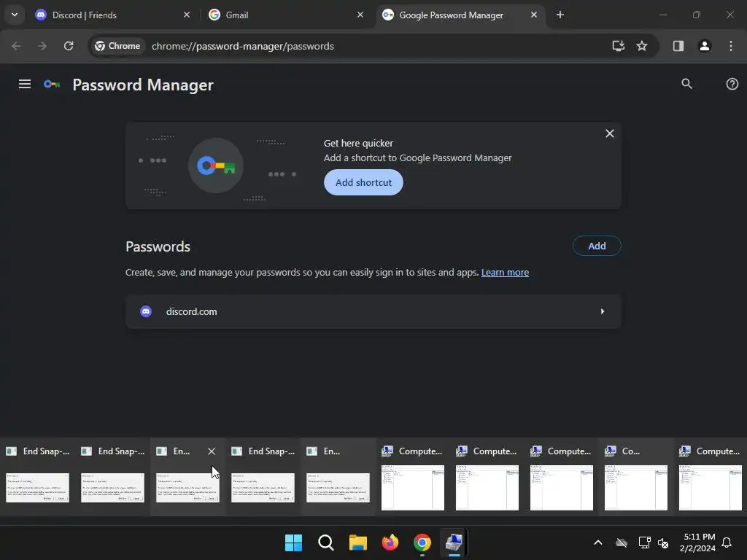Switch to the Discord | Friends tab

click(x=112, y=15)
